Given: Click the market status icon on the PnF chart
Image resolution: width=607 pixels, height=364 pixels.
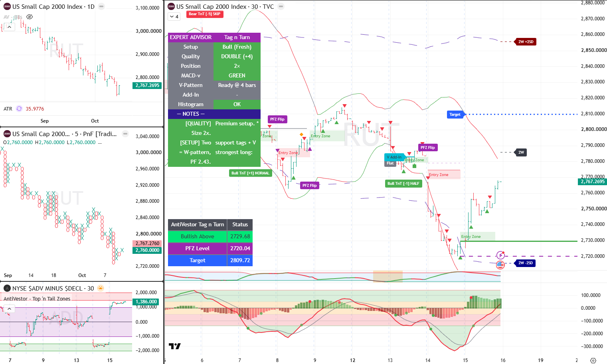Looking at the screenshot, I should click(x=125, y=134).
